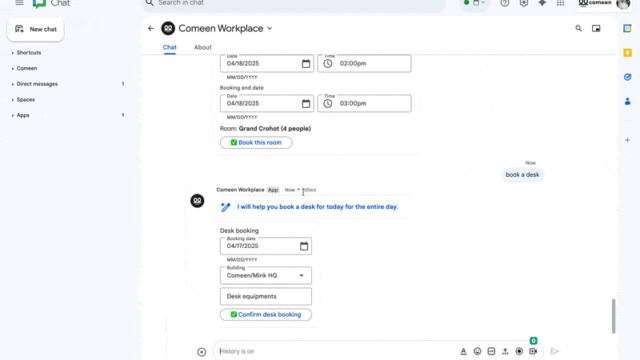Open the settings gear icon
The image size is (640, 360).
tap(524, 3)
